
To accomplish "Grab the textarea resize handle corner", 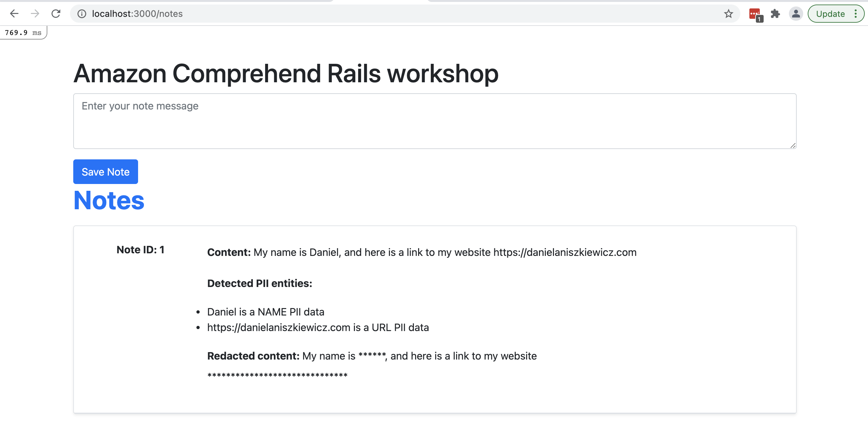I will pyautogui.click(x=793, y=145).
